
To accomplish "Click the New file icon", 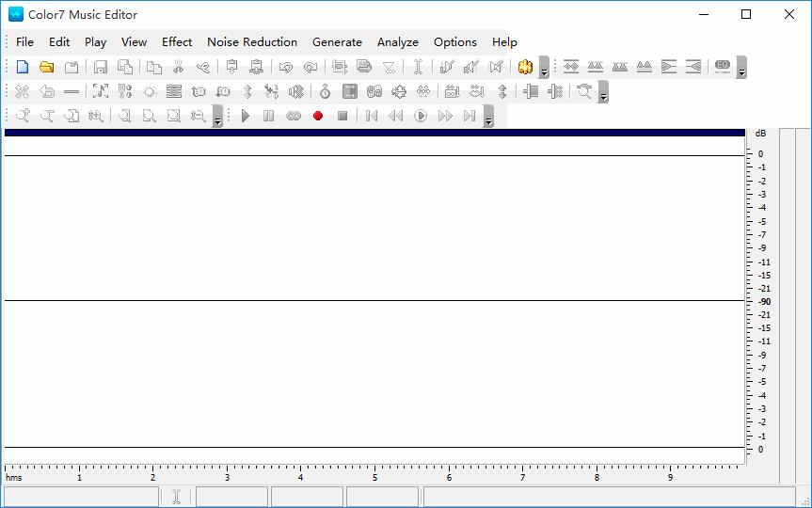I will [x=23, y=67].
